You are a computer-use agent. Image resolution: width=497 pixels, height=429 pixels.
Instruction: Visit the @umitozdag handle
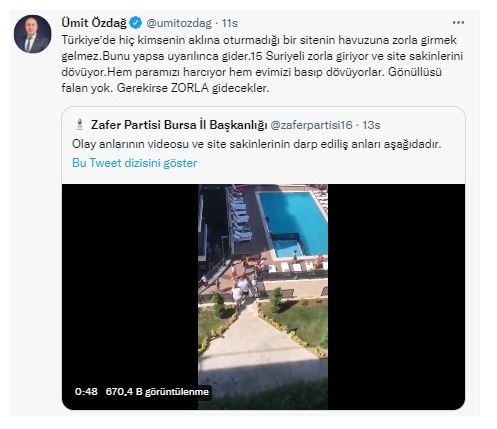[179, 23]
